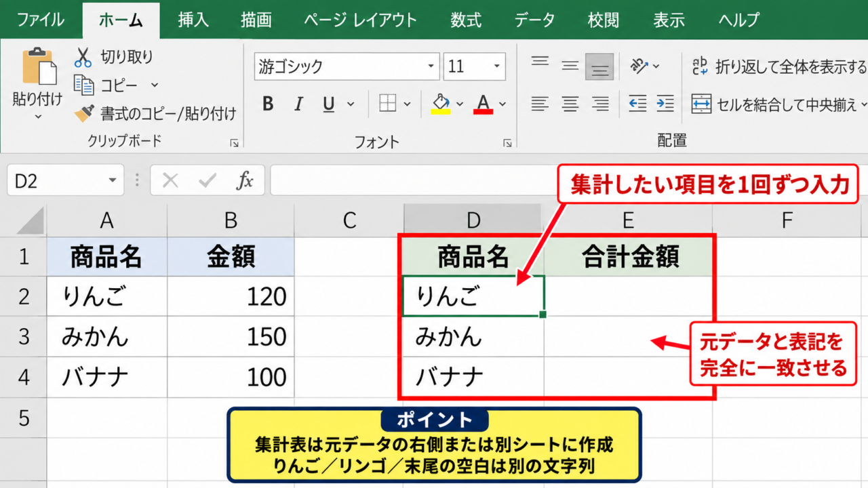The width and height of the screenshot is (868, 488).
Task: Open the Fill Color dropdown arrow
Action: 460,104
